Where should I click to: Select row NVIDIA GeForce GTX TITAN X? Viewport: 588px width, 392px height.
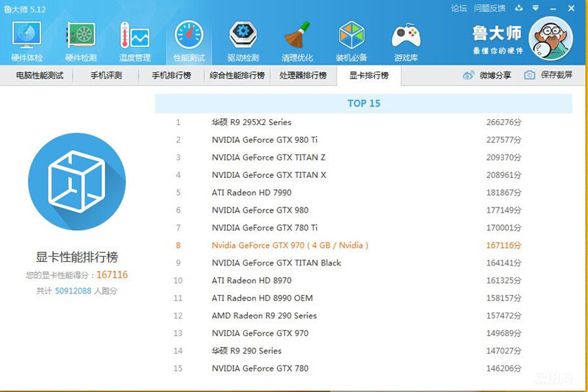pyautogui.click(x=364, y=175)
